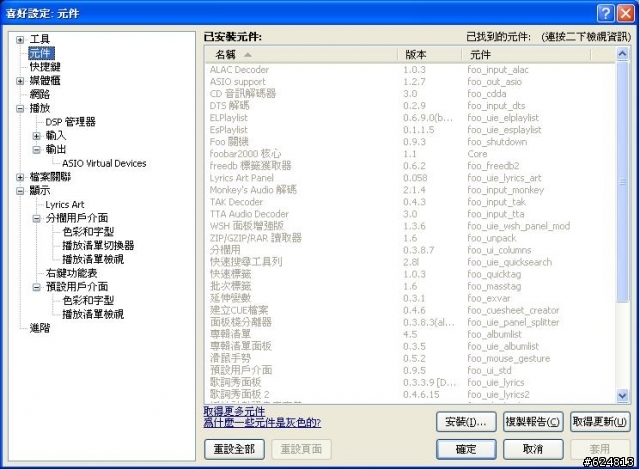Collapse the 預設用戶介面 tree node
This screenshot has width=640, height=470.
(37, 287)
